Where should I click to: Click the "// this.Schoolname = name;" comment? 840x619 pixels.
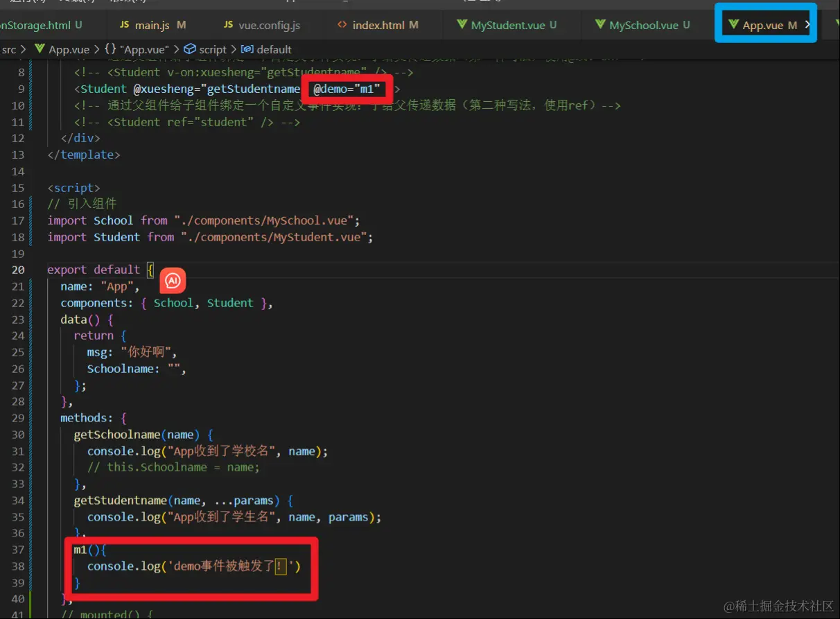(x=173, y=467)
